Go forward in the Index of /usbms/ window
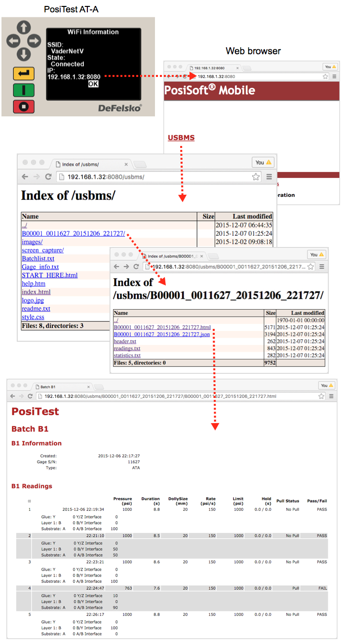This screenshot has width=343, height=644. tap(37, 177)
